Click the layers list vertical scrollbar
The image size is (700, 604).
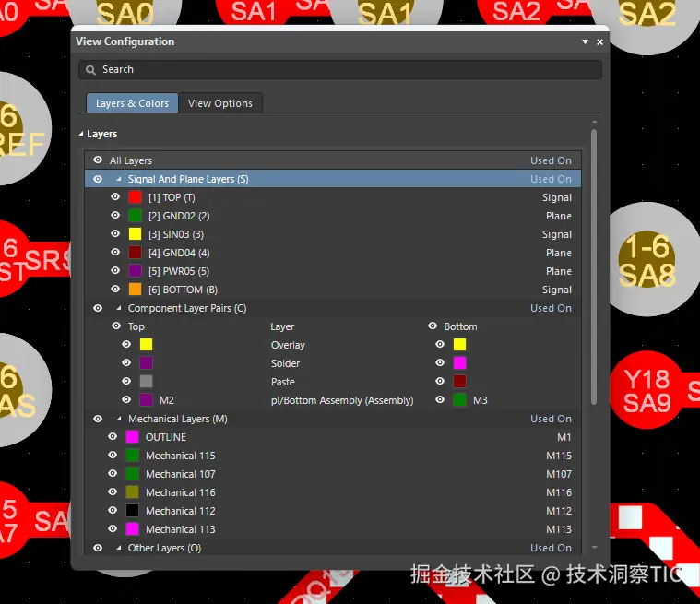tap(594, 267)
